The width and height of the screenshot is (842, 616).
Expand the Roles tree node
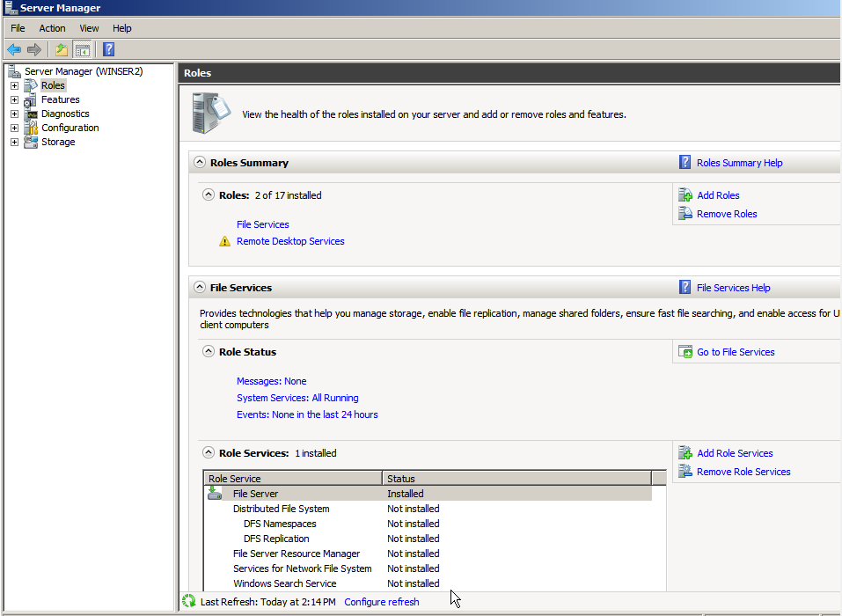click(14, 85)
